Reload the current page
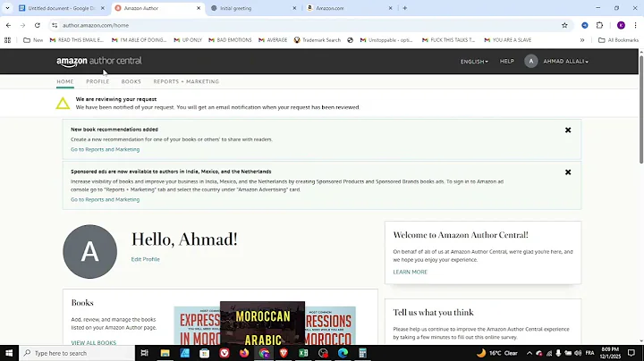Screen dimensions: 644x361 point(38,25)
